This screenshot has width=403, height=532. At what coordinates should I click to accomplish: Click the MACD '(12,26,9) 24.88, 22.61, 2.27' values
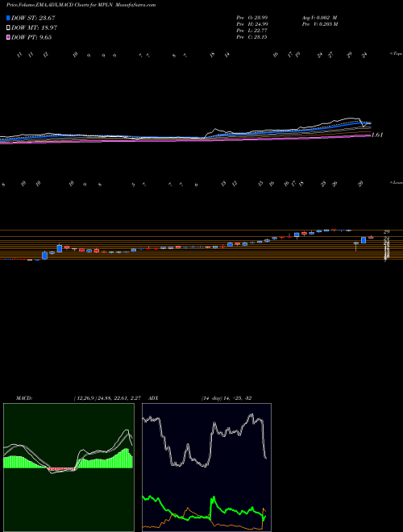pos(106,397)
